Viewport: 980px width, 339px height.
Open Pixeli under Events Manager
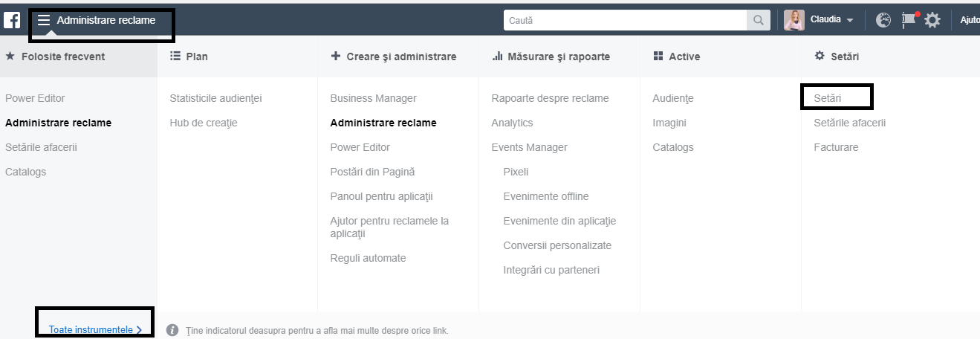tap(516, 172)
